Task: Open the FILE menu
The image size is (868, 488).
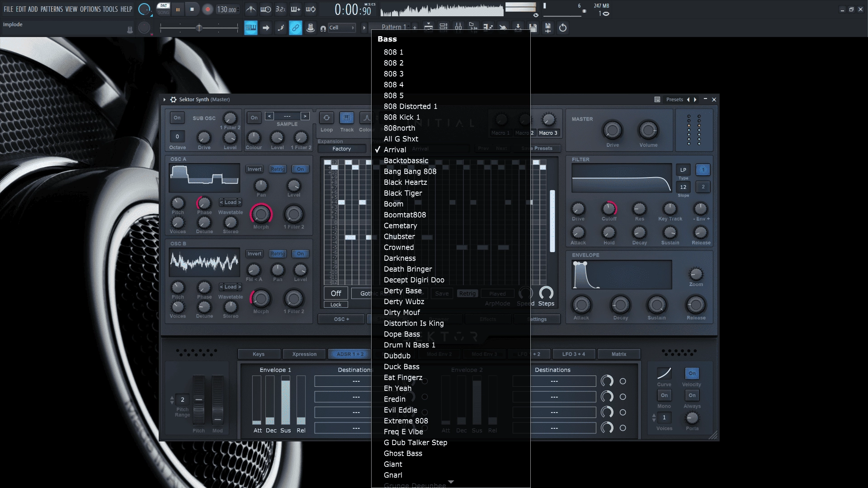Action: [9, 9]
